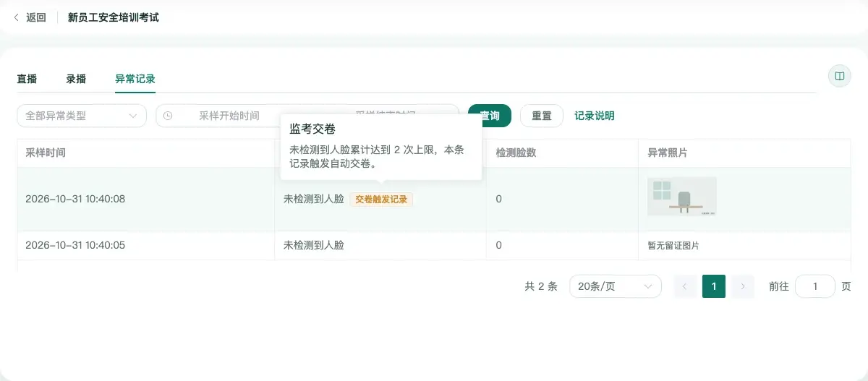Image resolution: width=868 pixels, height=381 pixels.
Task: Open the 全部异常类型 dropdown
Action: pos(82,116)
